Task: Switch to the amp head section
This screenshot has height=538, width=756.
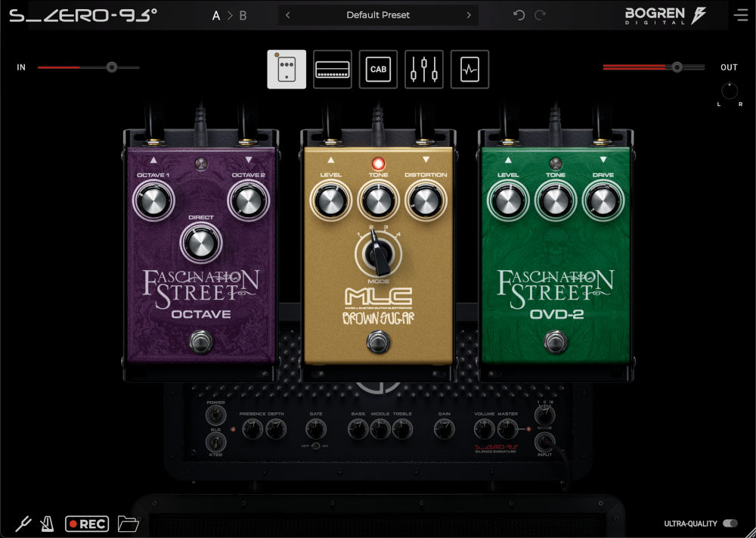Action: click(x=333, y=70)
